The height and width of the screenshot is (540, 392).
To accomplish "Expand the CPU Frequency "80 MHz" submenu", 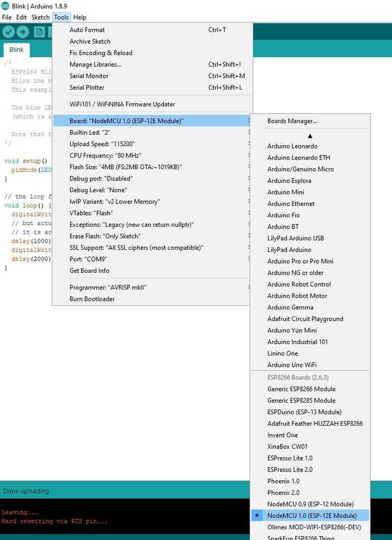I will 152,156.
